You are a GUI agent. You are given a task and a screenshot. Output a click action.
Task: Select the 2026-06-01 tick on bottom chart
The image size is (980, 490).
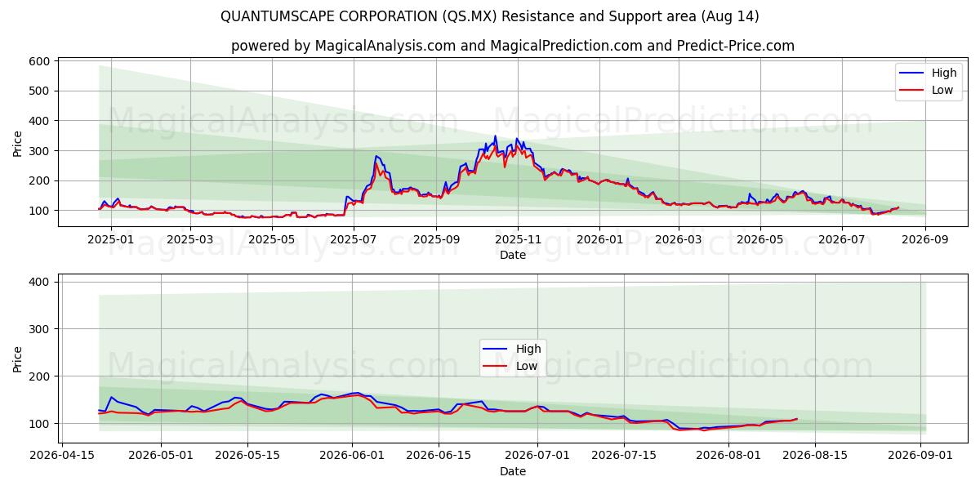click(352, 457)
